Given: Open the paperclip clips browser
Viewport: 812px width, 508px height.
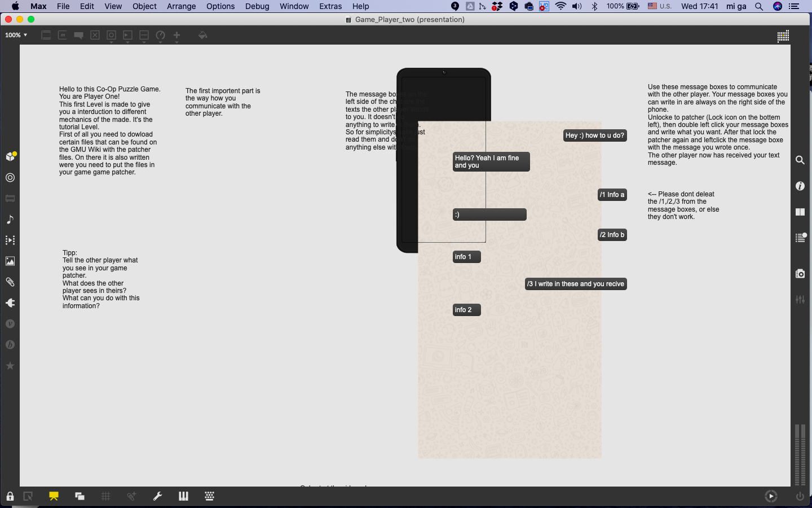Looking at the screenshot, I should 10,282.
